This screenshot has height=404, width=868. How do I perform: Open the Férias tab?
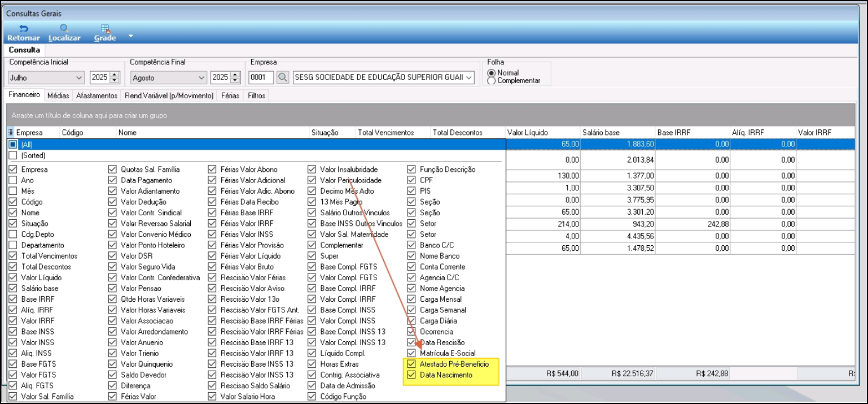pyautogui.click(x=230, y=95)
